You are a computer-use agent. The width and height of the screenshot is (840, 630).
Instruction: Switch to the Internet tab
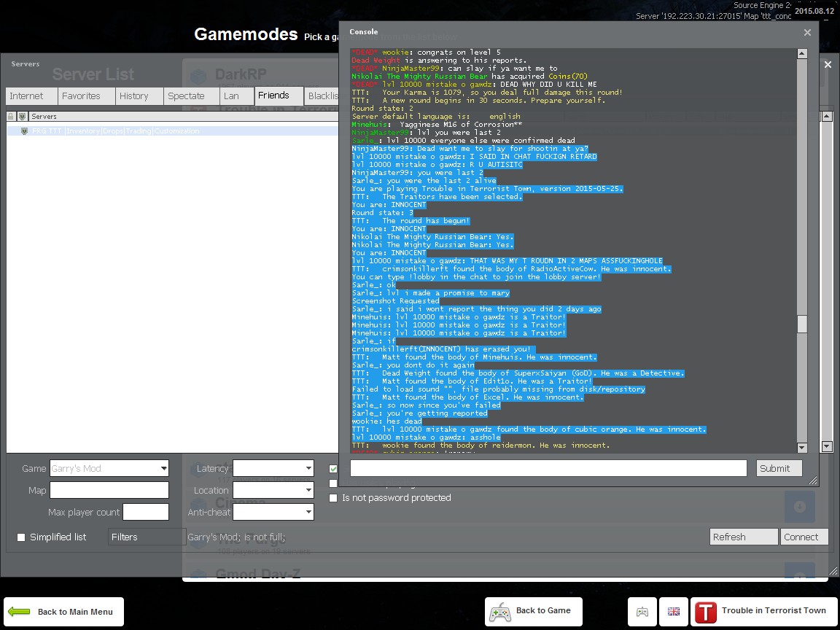pos(31,96)
